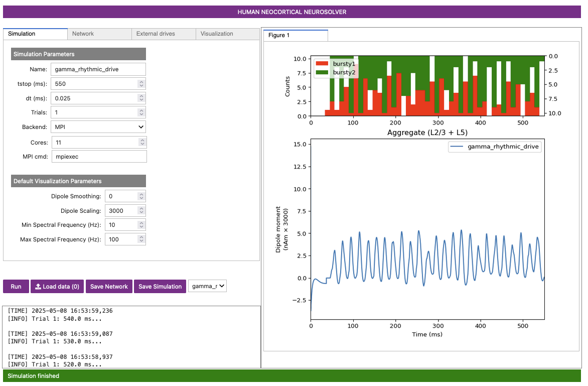The width and height of the screenshot is (588, 386).
Task: Click the Max Spectral Frequency stepper arrows
Action: click(x=141, y=239)
